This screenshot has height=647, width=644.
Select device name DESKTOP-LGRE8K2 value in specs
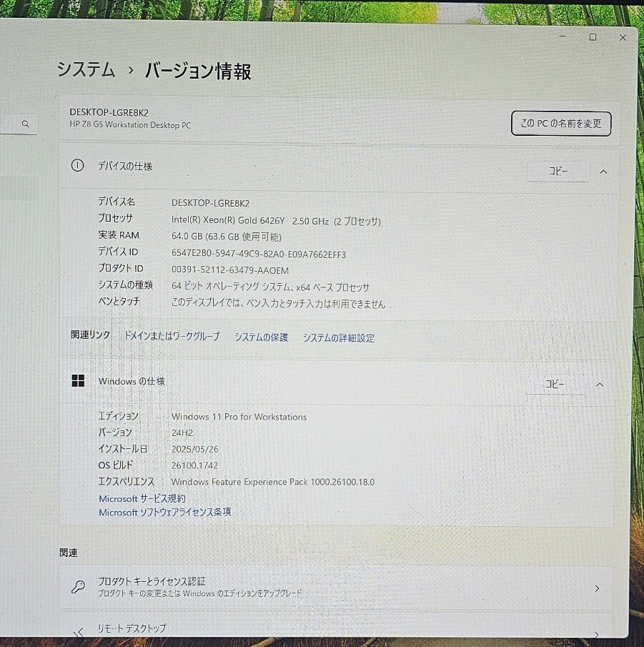coord(210,203)
